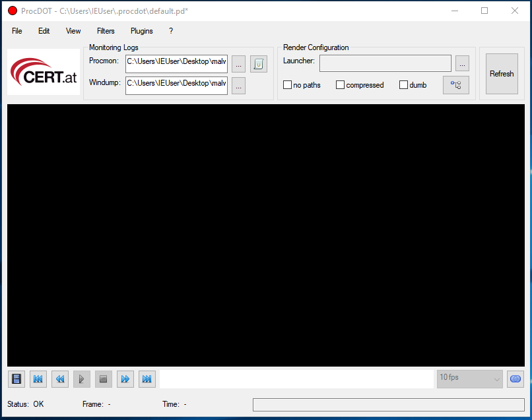
Task: Click the scroll icon beside Procmon field
Action: point(259,64)
